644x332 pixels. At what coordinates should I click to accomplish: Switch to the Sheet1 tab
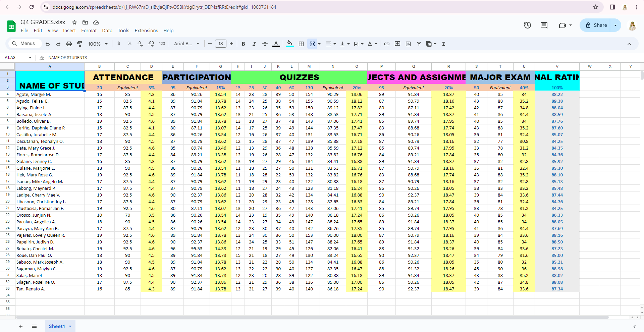click(x=57, y=326)
